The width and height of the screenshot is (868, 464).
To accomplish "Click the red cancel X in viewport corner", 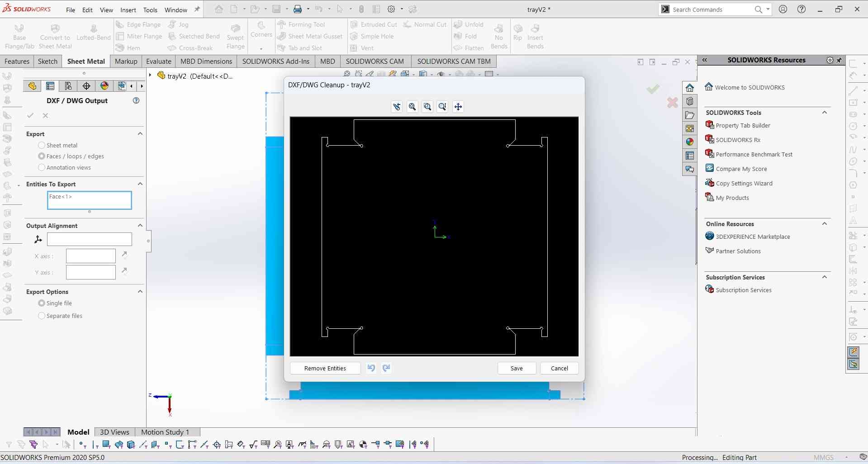I will 673,103.
